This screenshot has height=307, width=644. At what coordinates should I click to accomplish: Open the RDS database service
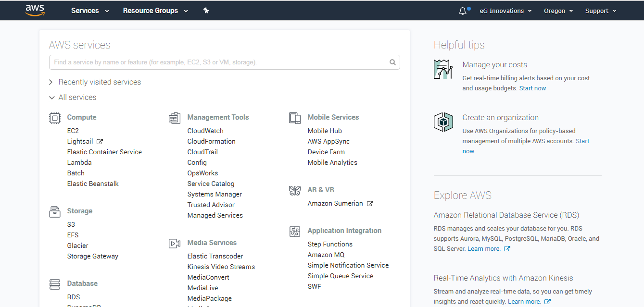(x=74, y=297)
